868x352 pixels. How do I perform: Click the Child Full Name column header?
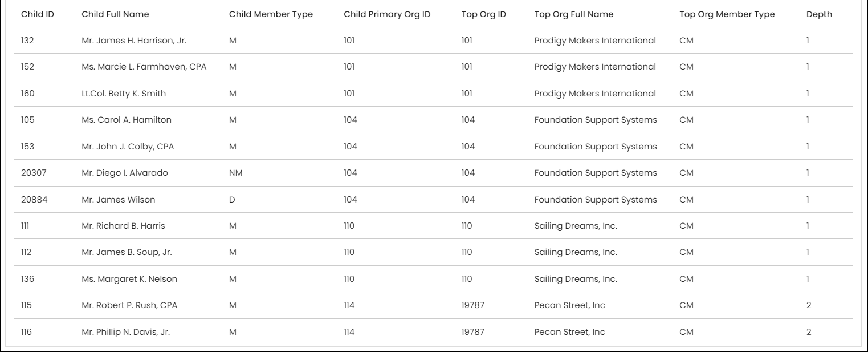click(115, 14)
